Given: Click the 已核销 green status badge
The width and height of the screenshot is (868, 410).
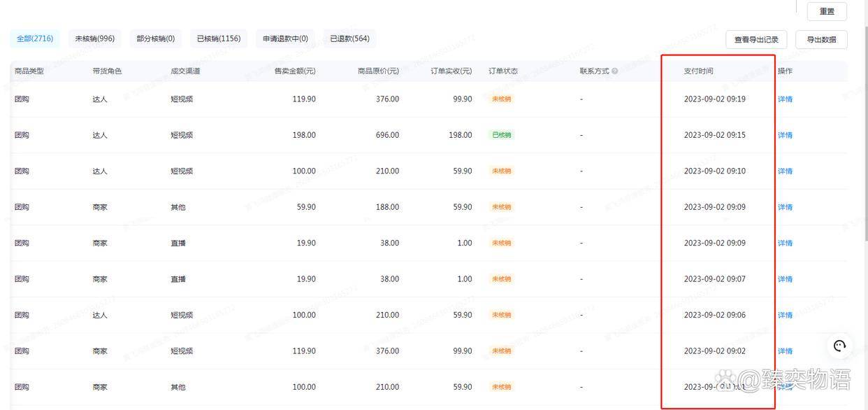Looking at the screenshot, I should click(501, 134).
